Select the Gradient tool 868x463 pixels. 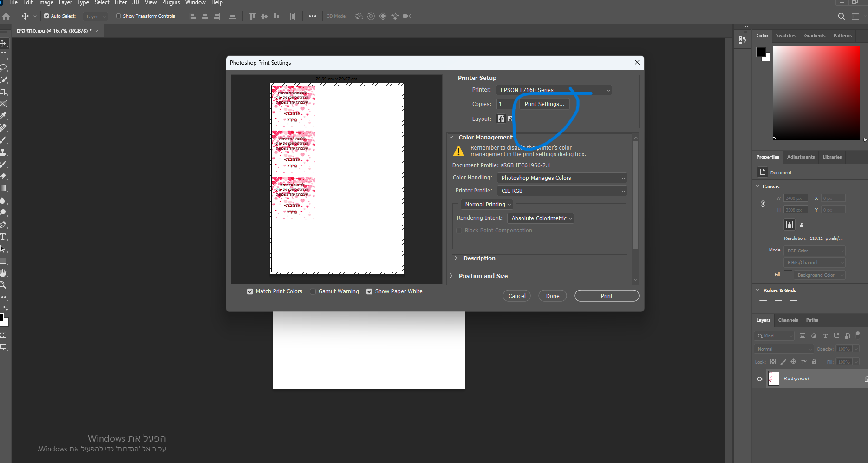click(3, 188)
